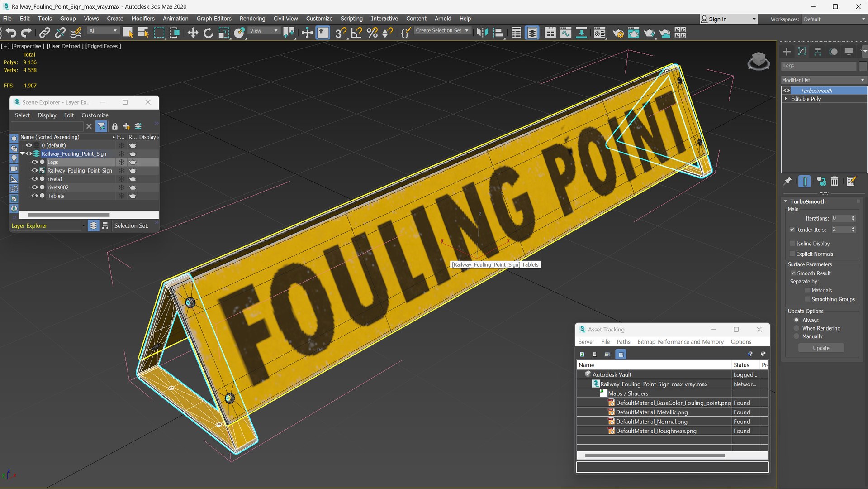Click the Redo arrow icon
Image resolution: width=868 pixels, height=489 pixels.
coord(26,32)
